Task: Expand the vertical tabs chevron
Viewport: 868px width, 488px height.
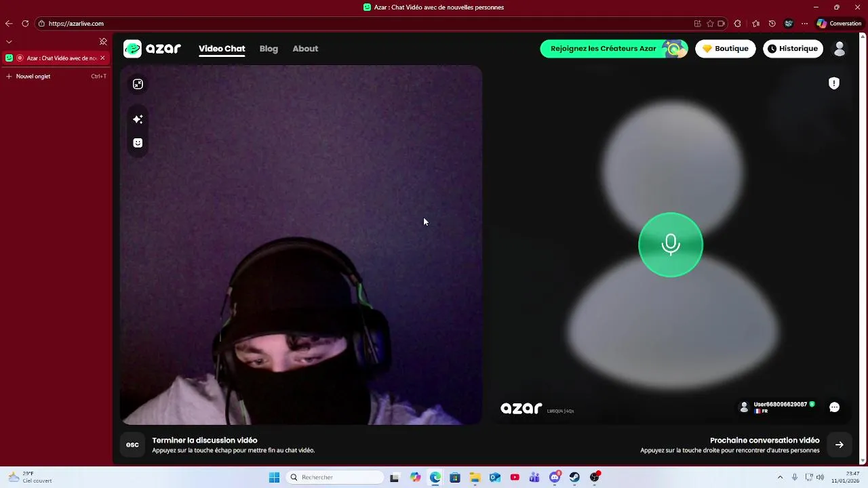Action: (x=9, y=42)
